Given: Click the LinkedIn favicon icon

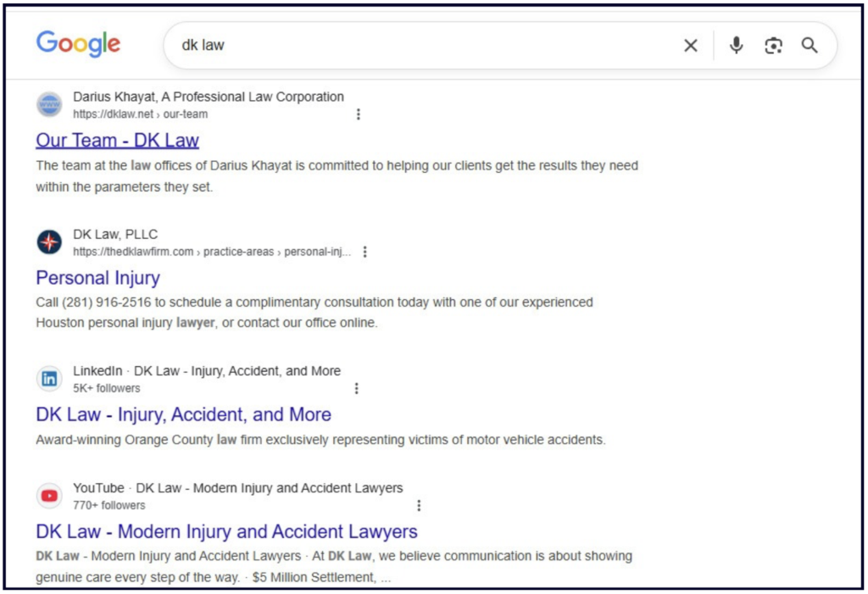Looking at the screenshot, I should tap(49, 379).
